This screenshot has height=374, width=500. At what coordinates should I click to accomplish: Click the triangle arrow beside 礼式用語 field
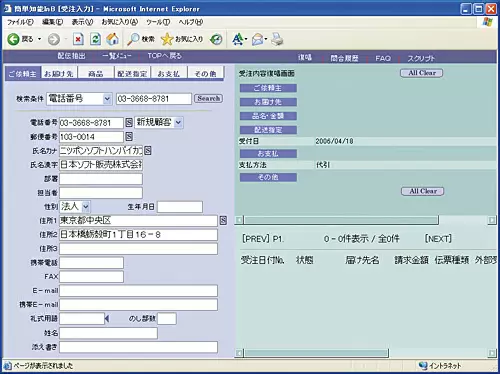107,319
